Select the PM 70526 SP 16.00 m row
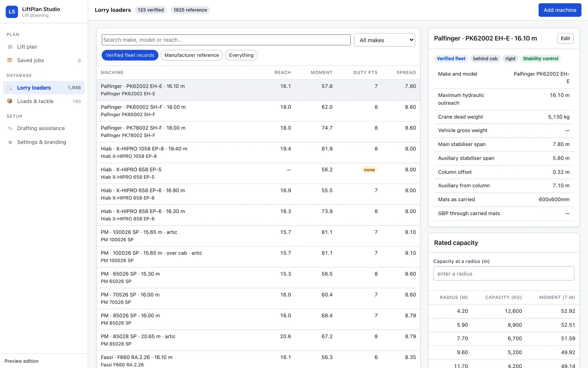Image resolution: width=588 pixels, height=368 pixels. pyautogui.click(x=258, y=298)
